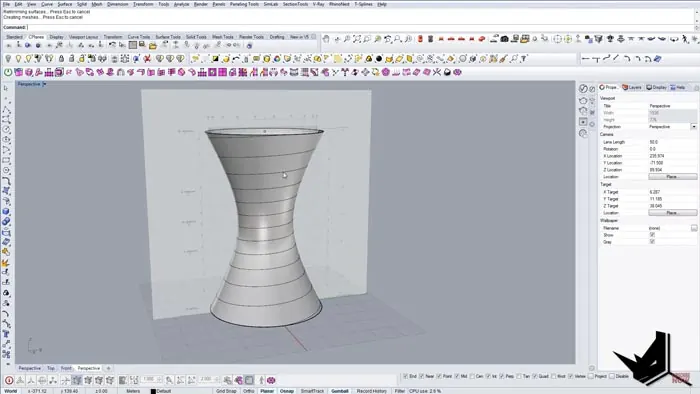The image size is (700, 394).
Task: Toggle the Mid osnap checkbox
Action: [x=457, y=376]
